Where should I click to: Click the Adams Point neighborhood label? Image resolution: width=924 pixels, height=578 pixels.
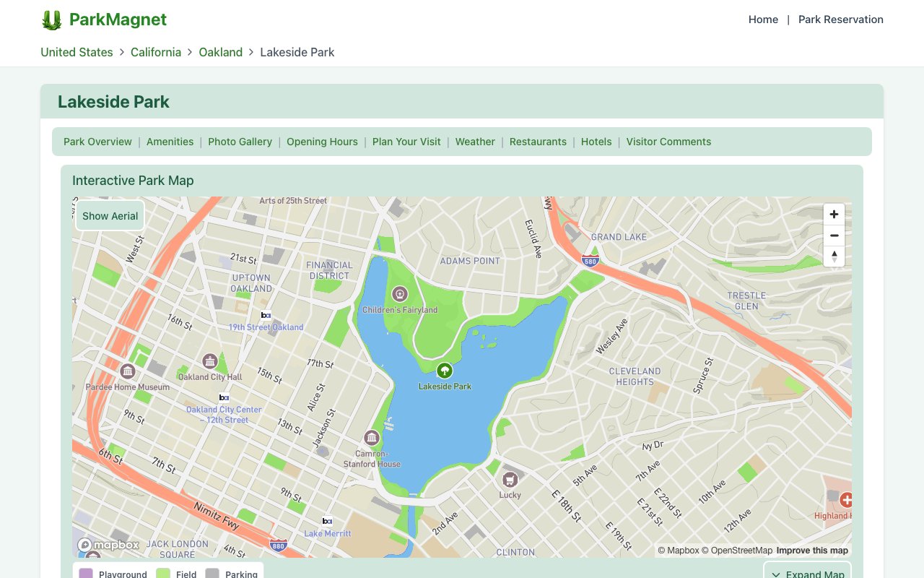pos(470,261)
